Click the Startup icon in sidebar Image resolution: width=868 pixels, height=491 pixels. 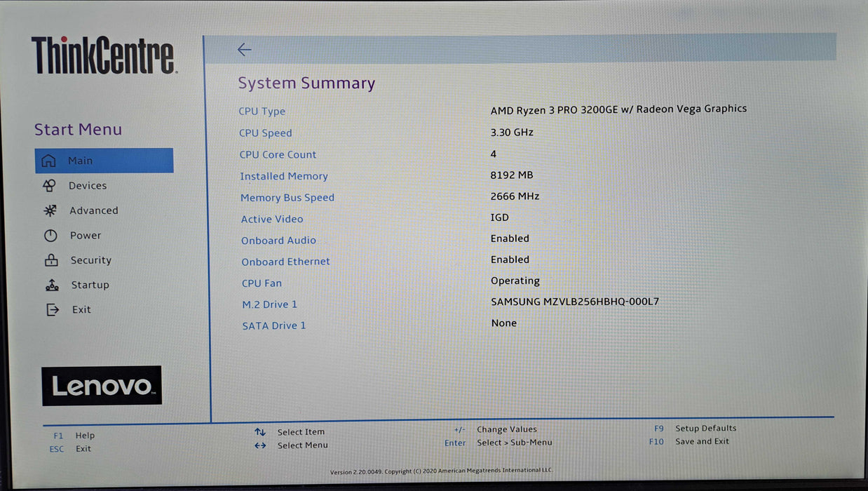[x=52, y=285]
